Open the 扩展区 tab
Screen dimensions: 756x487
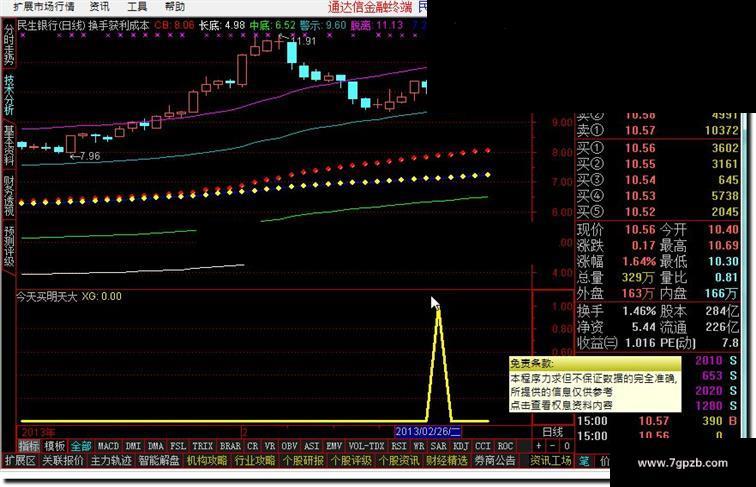click(x=20, y=461)
